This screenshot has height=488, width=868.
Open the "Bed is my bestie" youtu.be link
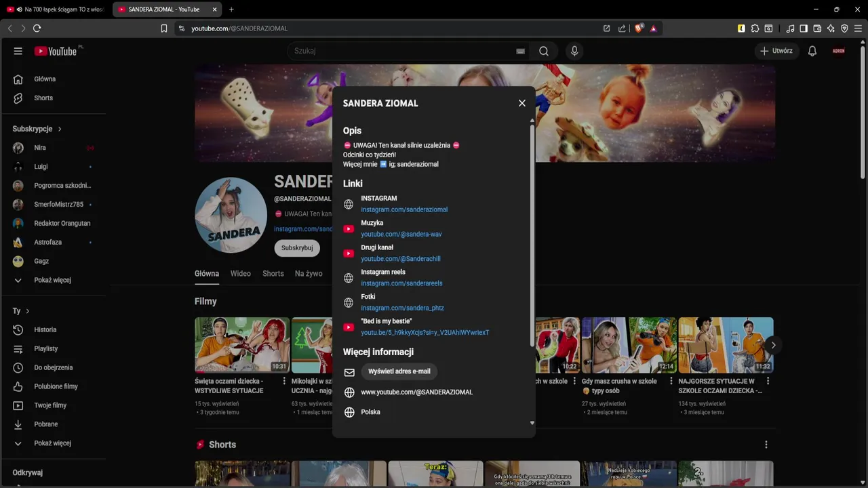(x=425, y=333)
